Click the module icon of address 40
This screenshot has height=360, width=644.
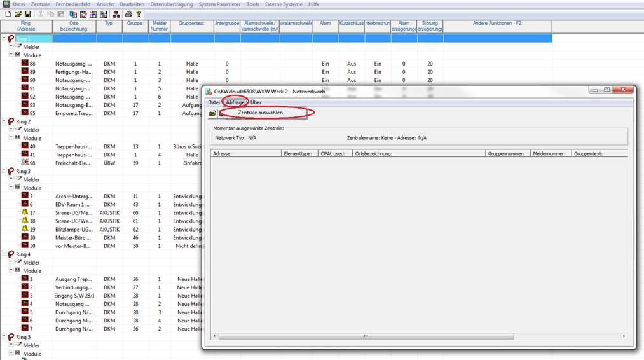pos(25,146)
